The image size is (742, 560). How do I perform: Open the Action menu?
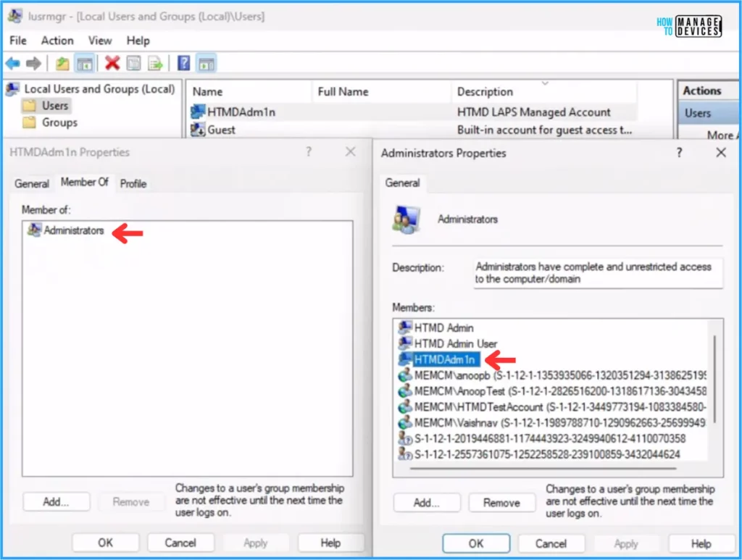click(57, 41)
